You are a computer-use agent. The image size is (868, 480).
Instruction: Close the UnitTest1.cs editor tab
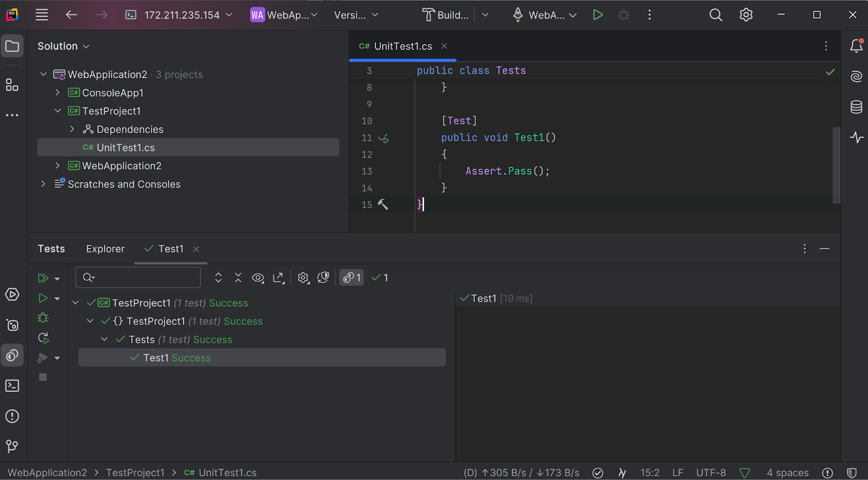[x=444, y=46]
